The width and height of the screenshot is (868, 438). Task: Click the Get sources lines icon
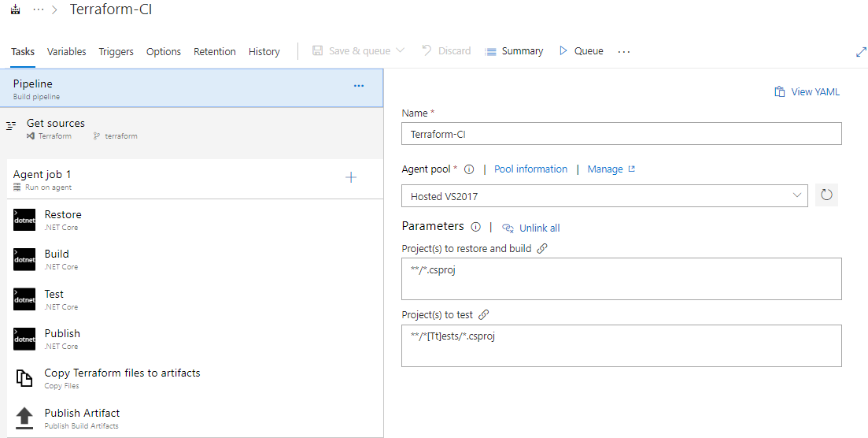[x=11, y=126]
